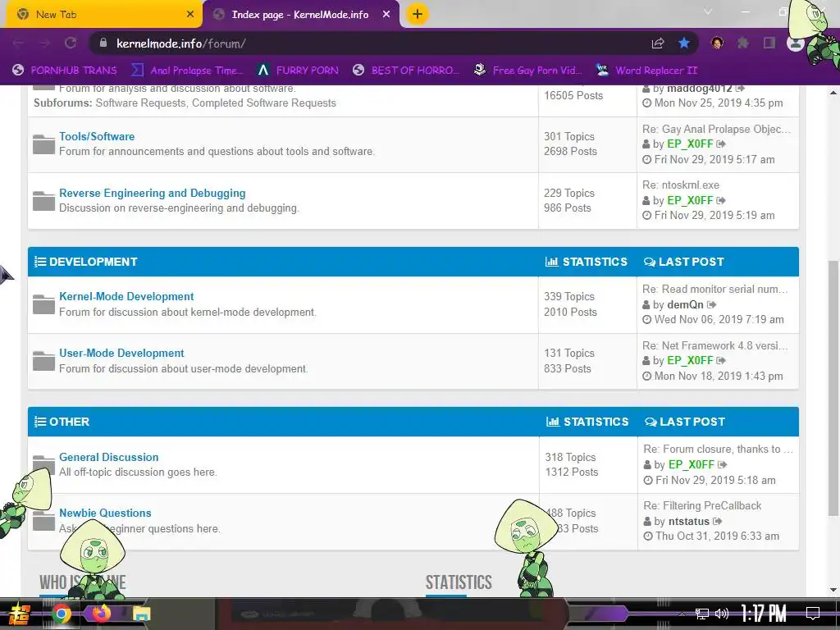The image size is (840, 630).
Task: Open the browser side panel icon
Action: click(x=769, y=43)
